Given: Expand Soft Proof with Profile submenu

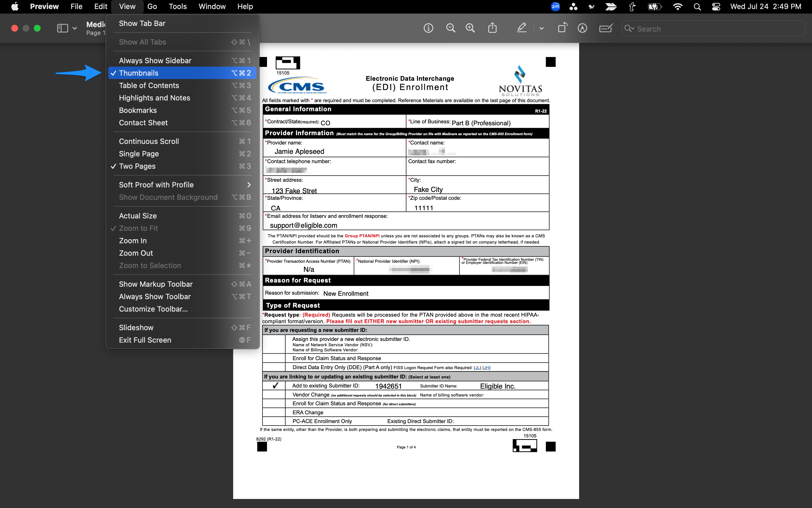Looking at the screenshot, I should (x=182, y=185).
